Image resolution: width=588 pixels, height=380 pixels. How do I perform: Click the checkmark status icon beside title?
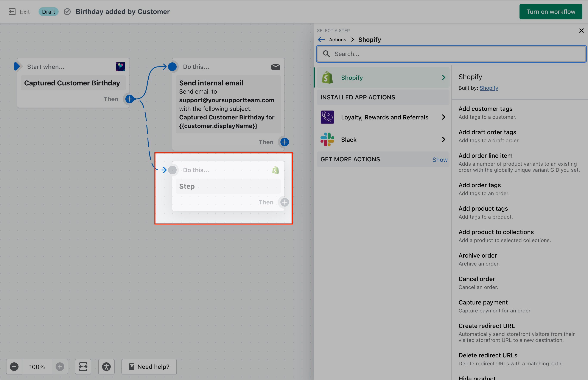67,12
